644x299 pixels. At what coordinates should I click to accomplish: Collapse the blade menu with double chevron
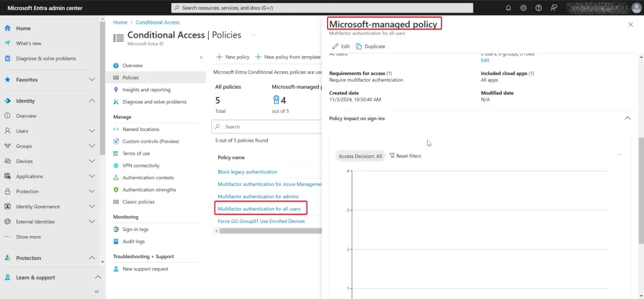[x=201, y=57]
